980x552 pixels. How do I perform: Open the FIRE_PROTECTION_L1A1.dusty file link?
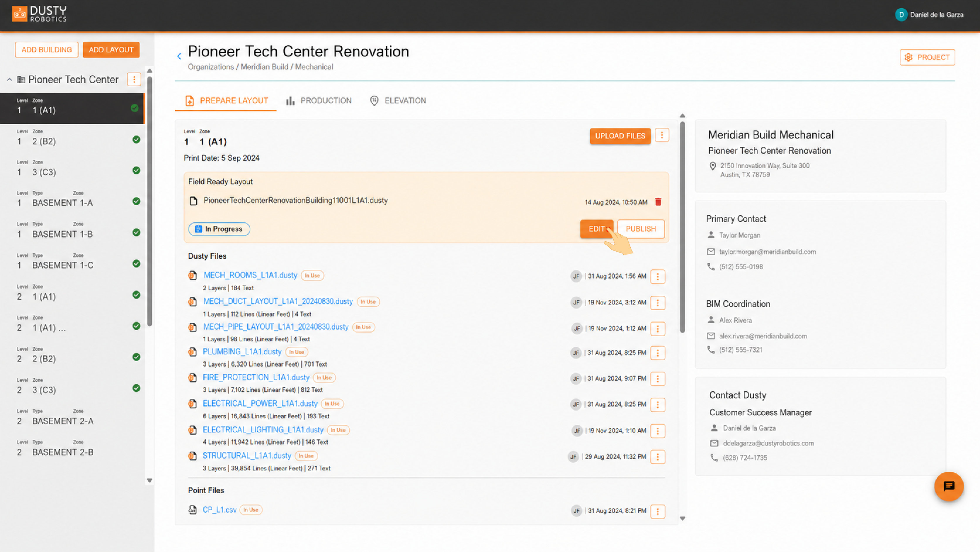pyautogui.click(x=256, y=377)
